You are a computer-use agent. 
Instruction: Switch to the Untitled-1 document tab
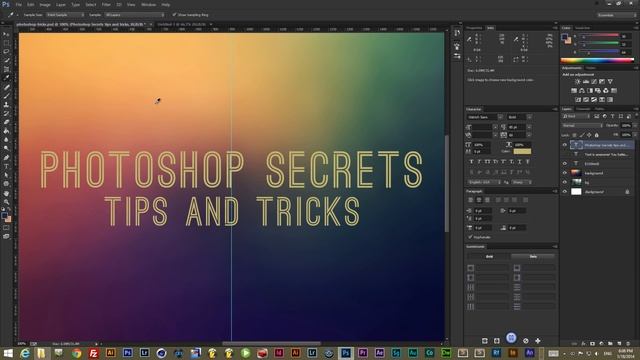click(183, 24)
